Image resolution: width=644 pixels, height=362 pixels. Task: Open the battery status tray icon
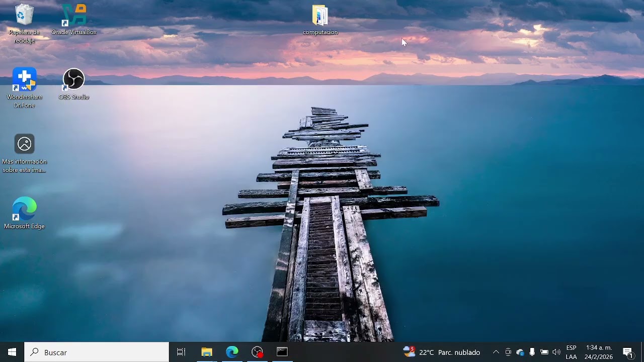[x=544, y=352]
